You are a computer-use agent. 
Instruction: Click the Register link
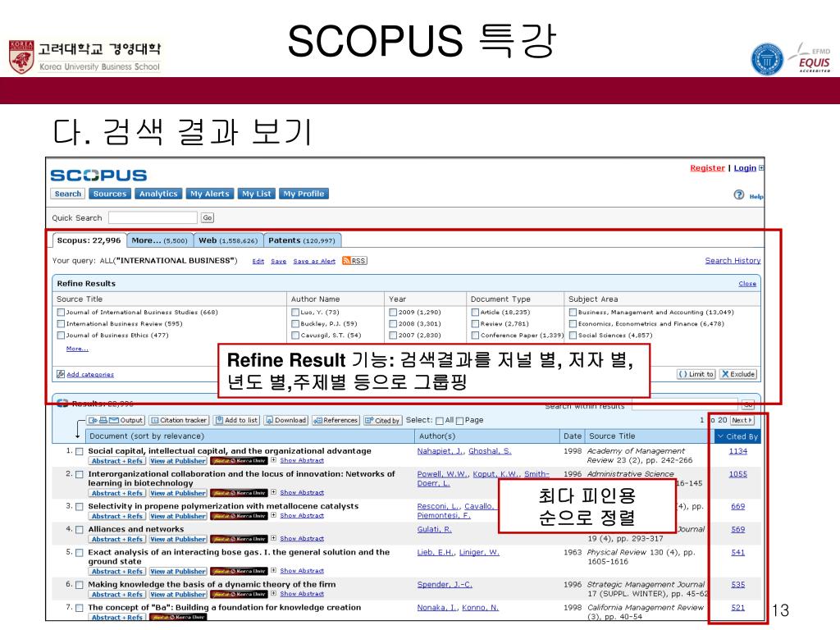(707, 167)
